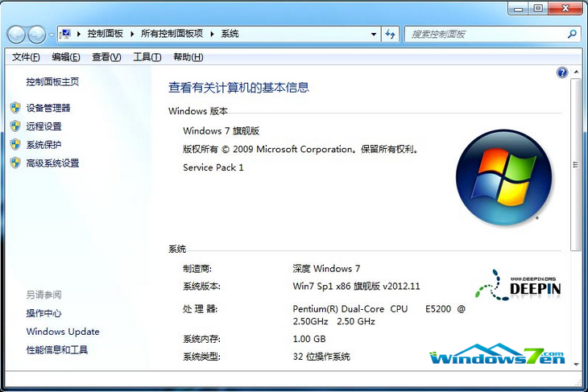Click 'Pentium(R) Dual-Core CPU E5200' processor value
This screenshot has height=392, width=588.
(379, 315)
